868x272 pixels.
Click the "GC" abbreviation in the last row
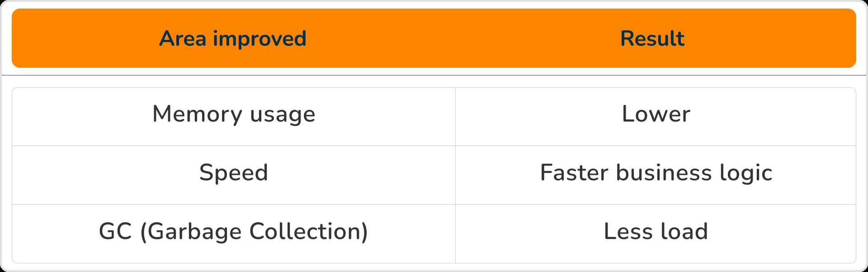point(115,231)
